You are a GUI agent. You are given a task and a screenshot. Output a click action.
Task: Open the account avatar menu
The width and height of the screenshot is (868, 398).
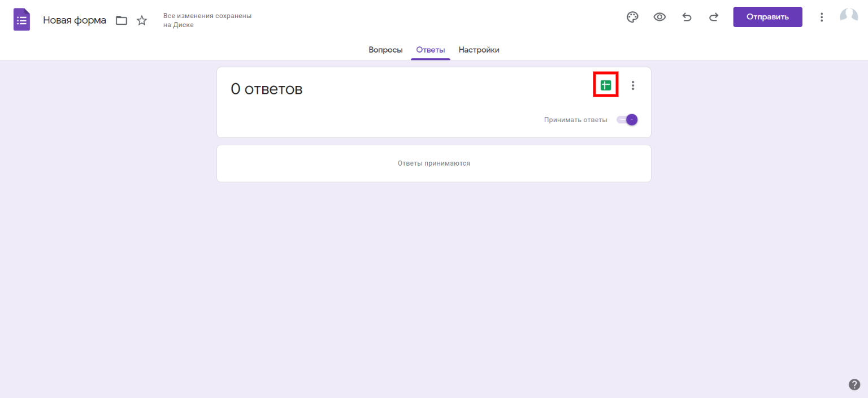(x=849, y=16)
